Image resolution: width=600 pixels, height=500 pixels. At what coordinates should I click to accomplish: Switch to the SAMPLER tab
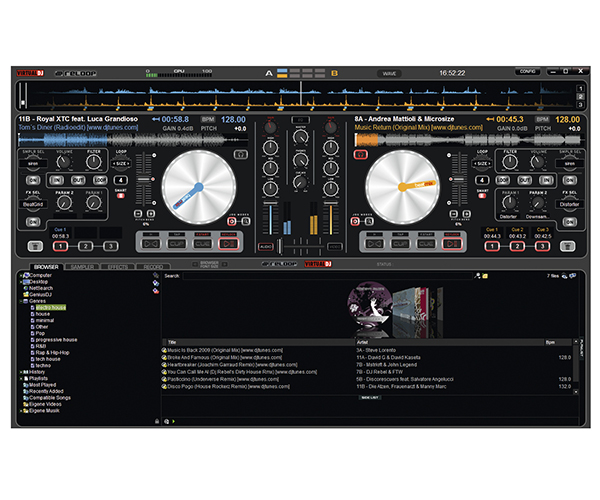82,267
